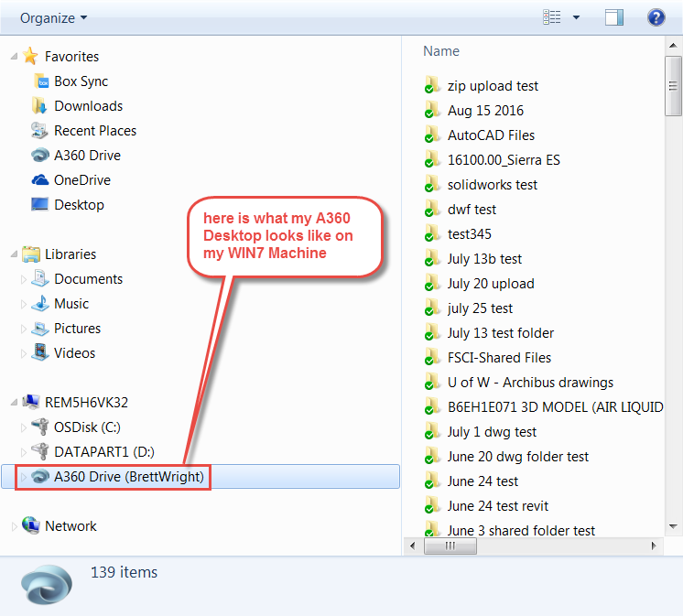The image size is (683, 616).
Task: Select the solidworks test folder icon
Action: click(431, 185)
